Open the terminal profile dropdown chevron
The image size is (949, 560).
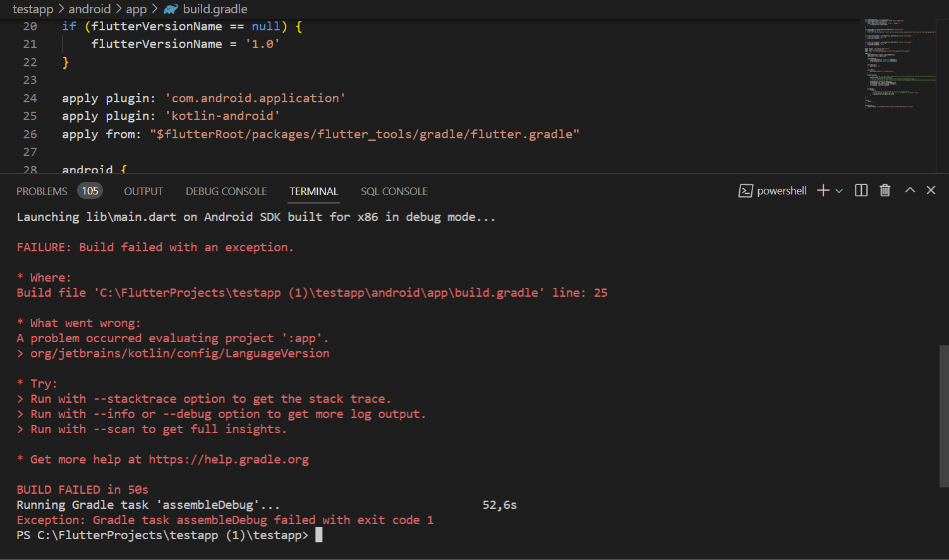[838, 190]
